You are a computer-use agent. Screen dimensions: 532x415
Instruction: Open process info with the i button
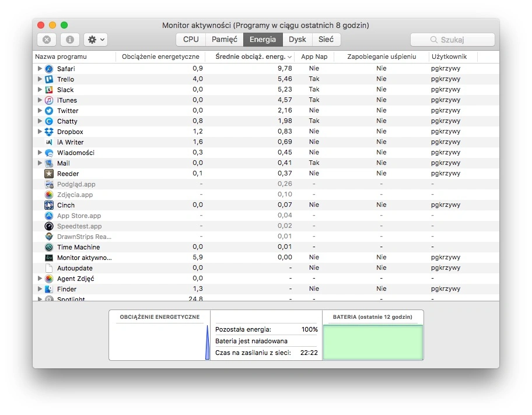pyautogui.click(x=70, y=40)
